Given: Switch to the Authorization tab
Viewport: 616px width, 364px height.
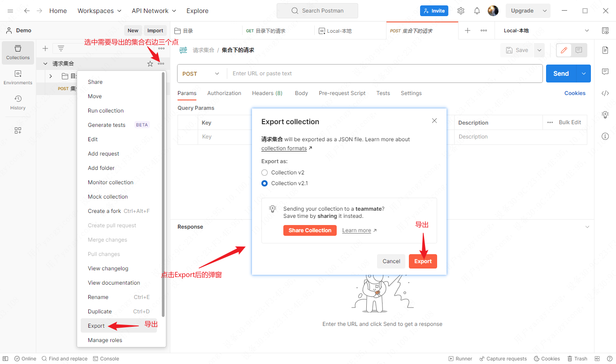Looking at the screenshot, I should [x=224, y=93].
